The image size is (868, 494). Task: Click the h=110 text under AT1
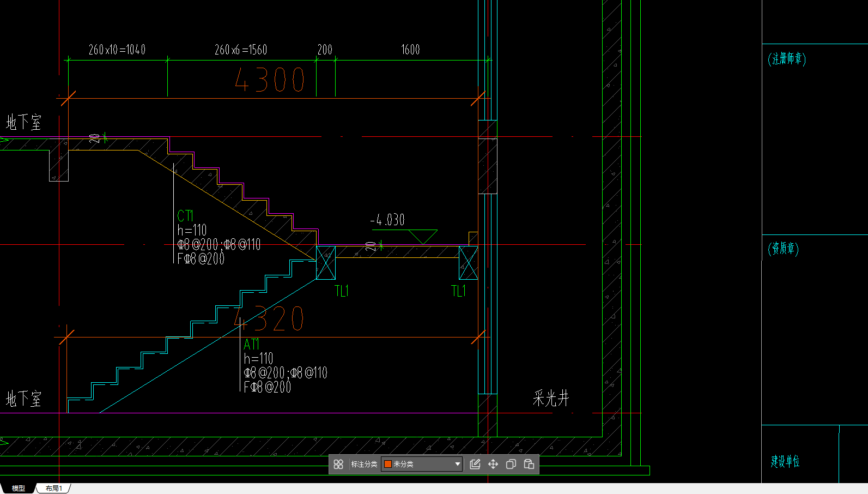(258, 359)
